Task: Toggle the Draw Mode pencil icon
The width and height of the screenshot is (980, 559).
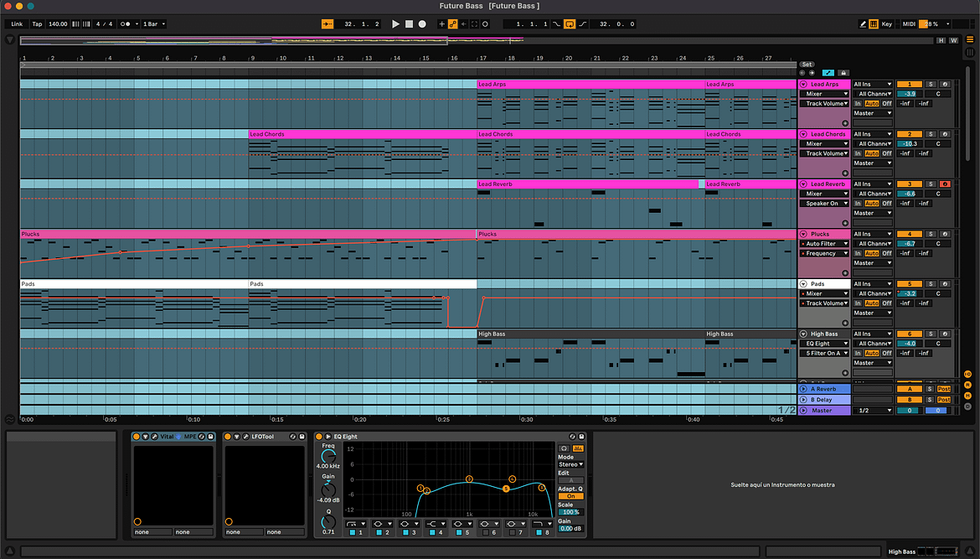Action: [864, 24]
